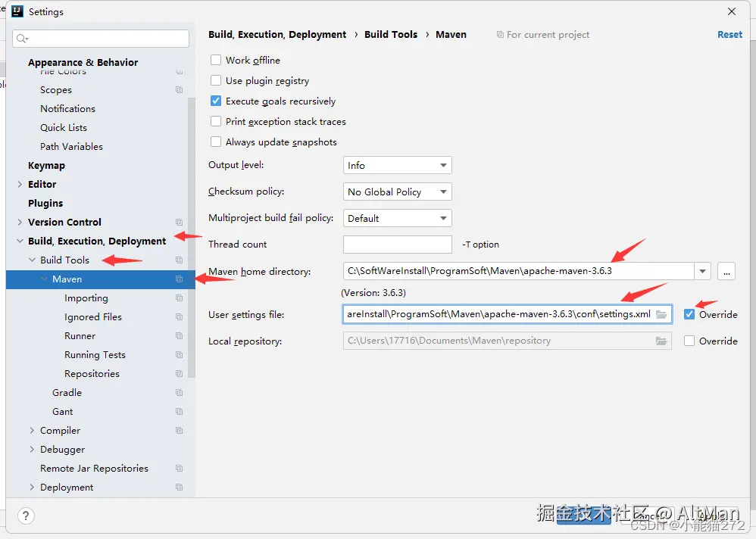Image resolution: width=756 pixels, height=539 pixels.
Task: Select Running Tests under Maven
Action: click(x=95, y=355)
